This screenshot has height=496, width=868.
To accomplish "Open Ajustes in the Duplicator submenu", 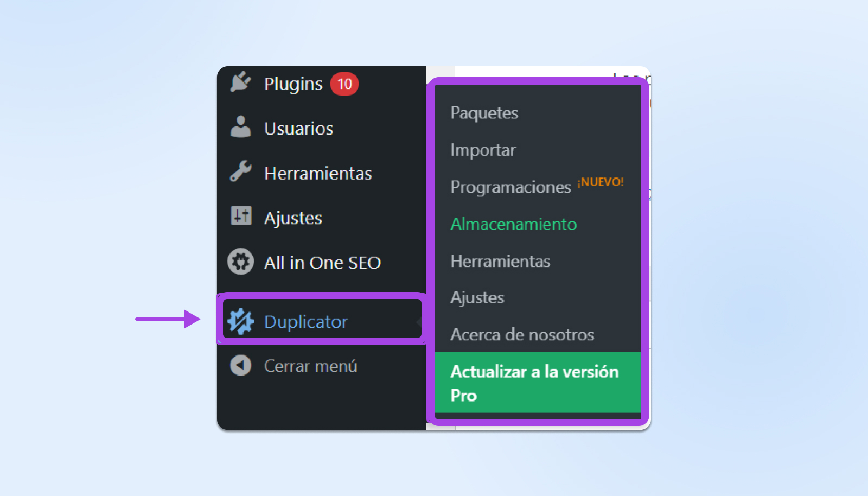I will 477,297.
